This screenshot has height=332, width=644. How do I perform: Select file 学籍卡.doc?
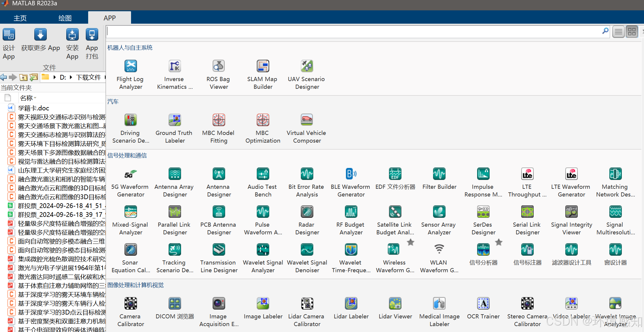click(x=33, y=108)
